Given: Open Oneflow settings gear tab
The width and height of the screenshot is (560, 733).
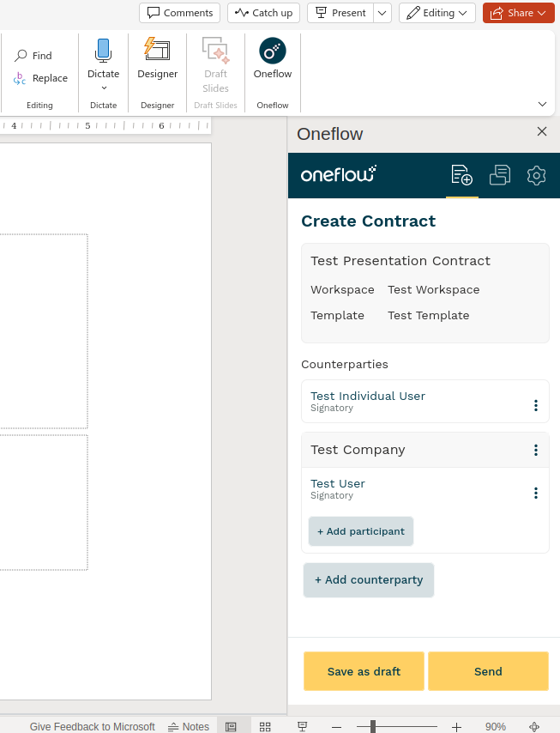Looking at the screenshot, I should point(536,175).
